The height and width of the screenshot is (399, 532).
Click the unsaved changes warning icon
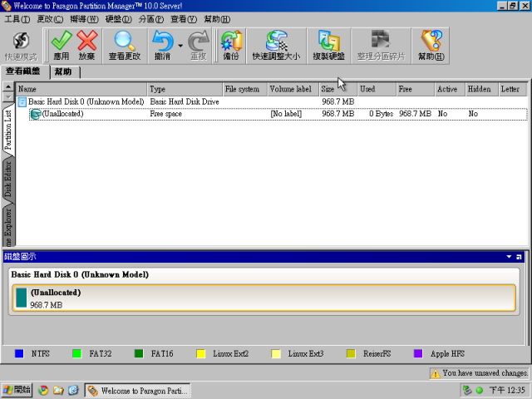pos(435,373)
